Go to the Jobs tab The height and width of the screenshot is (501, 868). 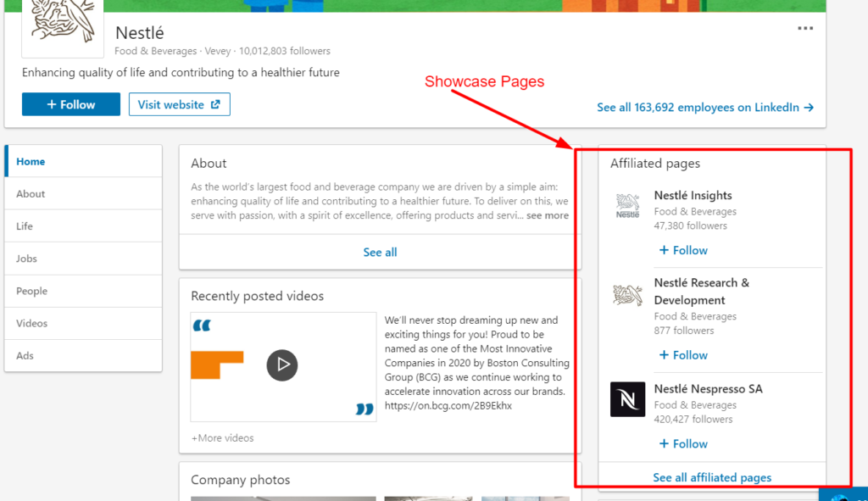(x=84, y=259)
